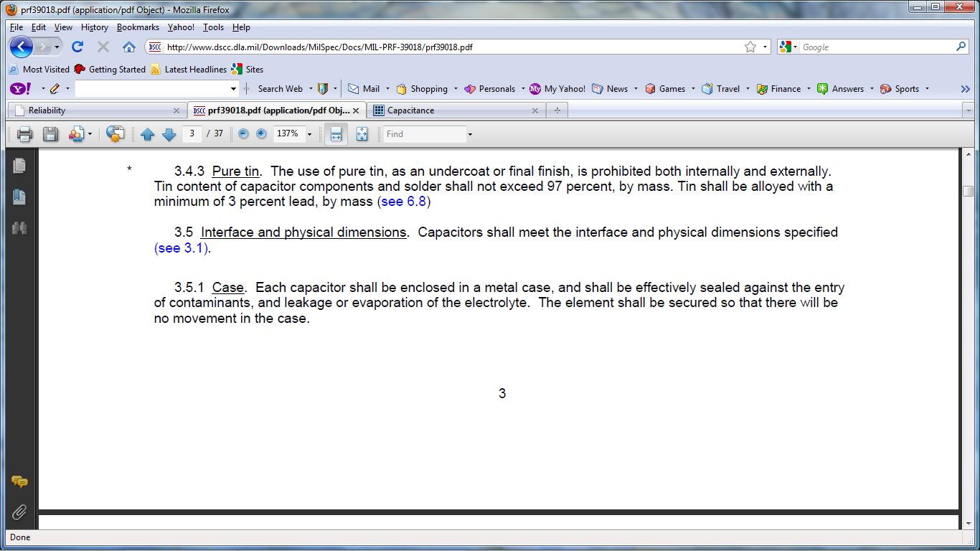Click the PDF vertical scrollbar thumb

point(969,192)
